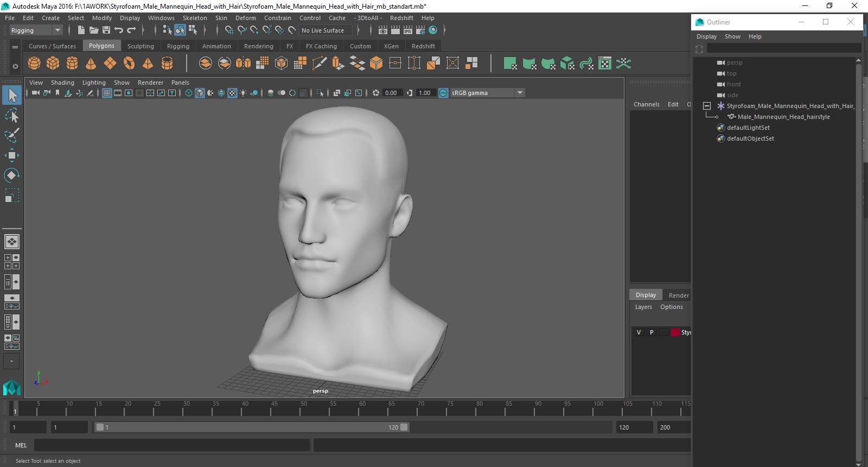Viewport: 868px width, 467px height.
Task: Create a polygon cylinder from the shelf
Action: 72,64
